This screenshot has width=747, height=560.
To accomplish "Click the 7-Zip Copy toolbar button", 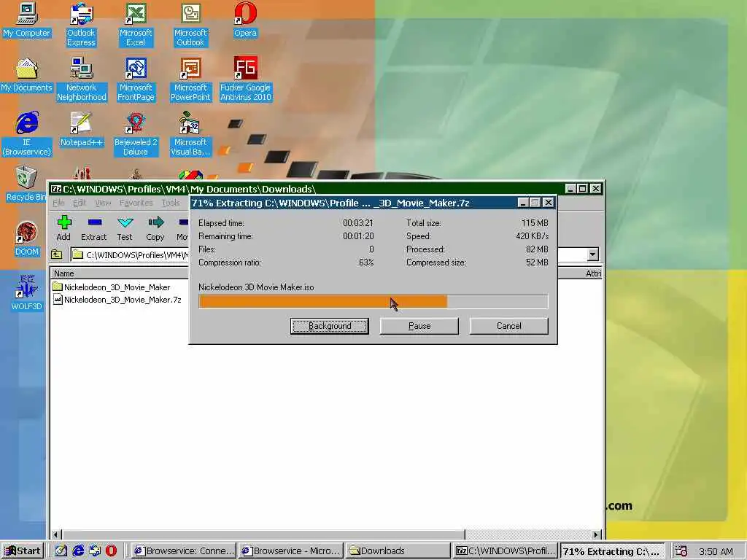I will tap(155, 228).
